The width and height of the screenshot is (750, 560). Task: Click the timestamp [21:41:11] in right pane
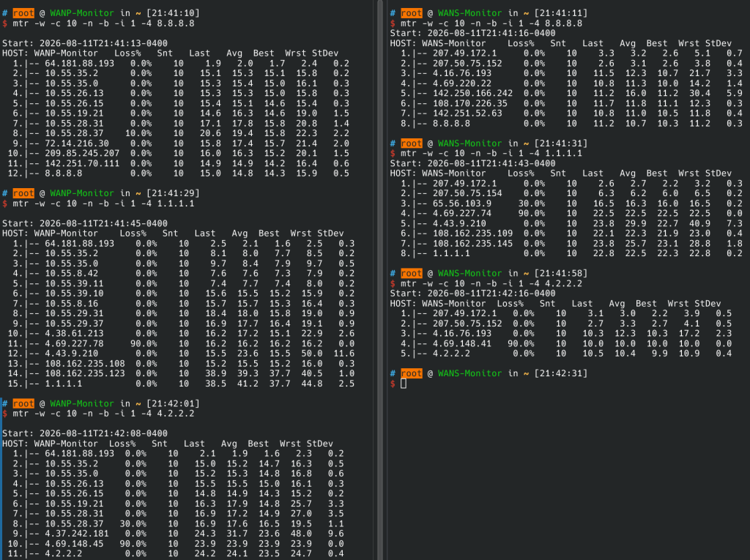click(x=560, y=13)
